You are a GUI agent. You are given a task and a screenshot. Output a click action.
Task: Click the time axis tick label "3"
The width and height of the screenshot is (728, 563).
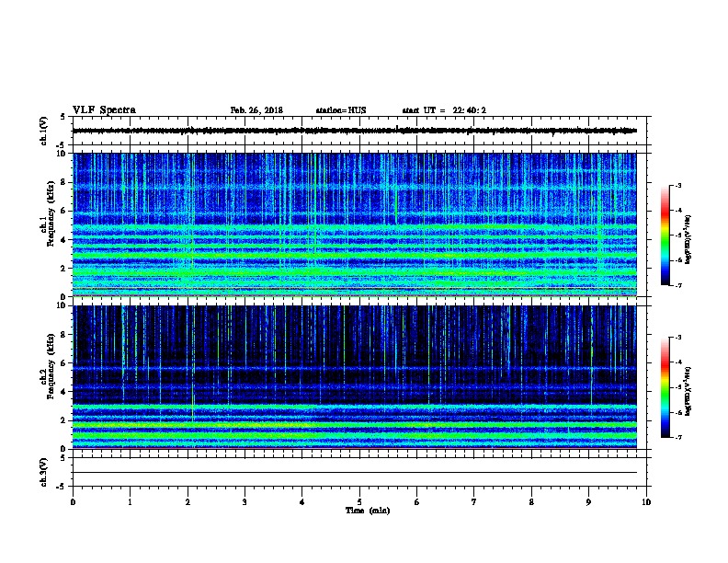(245, 502)
